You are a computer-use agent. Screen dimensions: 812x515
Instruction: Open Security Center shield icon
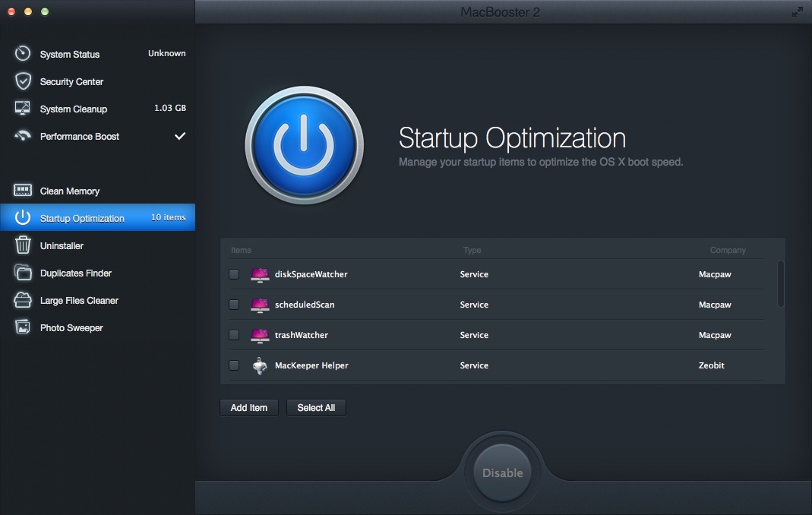(x=23, y=81)
